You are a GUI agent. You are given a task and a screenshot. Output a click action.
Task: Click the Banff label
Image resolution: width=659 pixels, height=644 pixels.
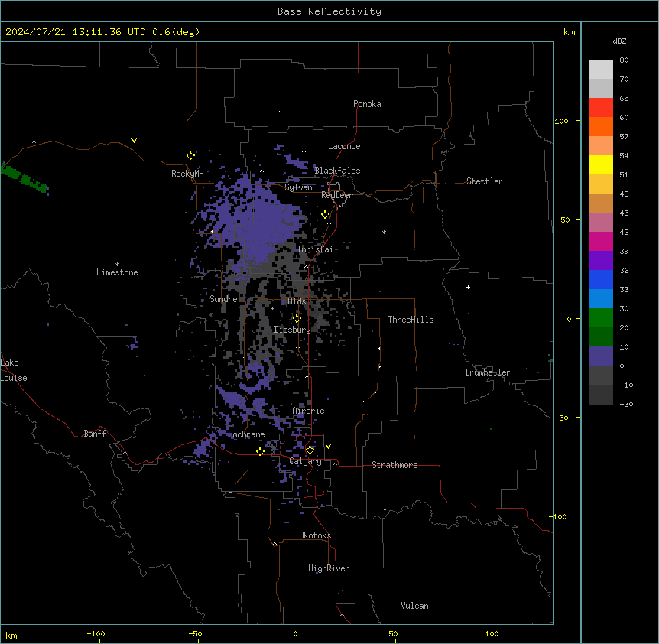pos(95,434)
